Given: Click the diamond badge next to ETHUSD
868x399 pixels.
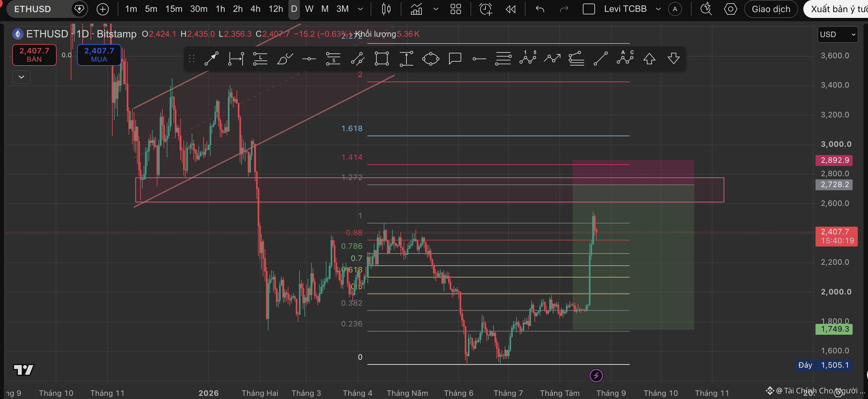Looking at the screenshot, I should (x=79, y=9).
